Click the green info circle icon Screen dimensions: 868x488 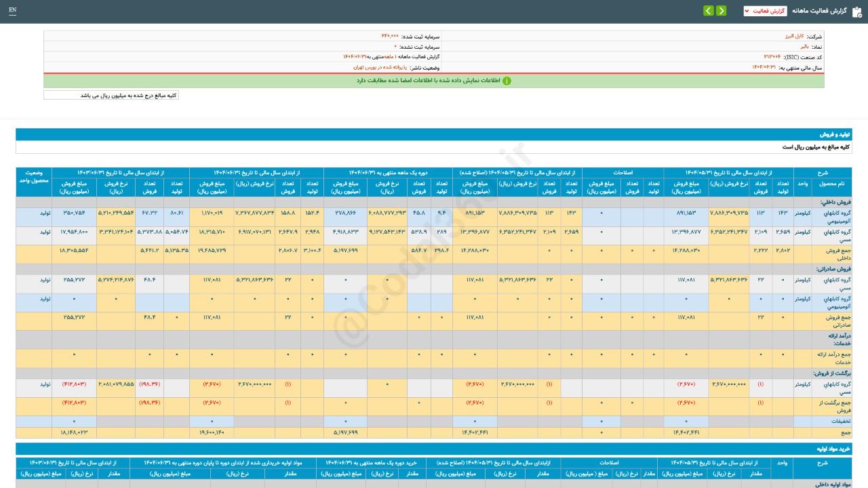point(506,81)
